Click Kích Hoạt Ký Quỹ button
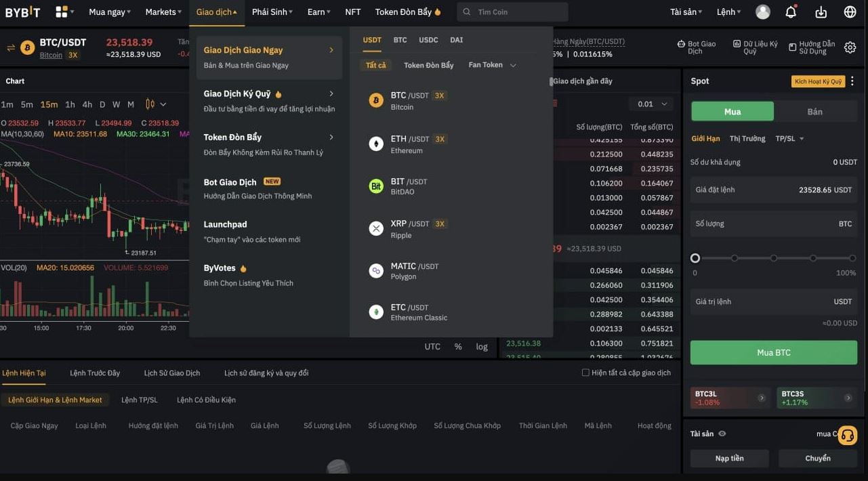Viewport: 868px width, 481px height. (818, 81)
